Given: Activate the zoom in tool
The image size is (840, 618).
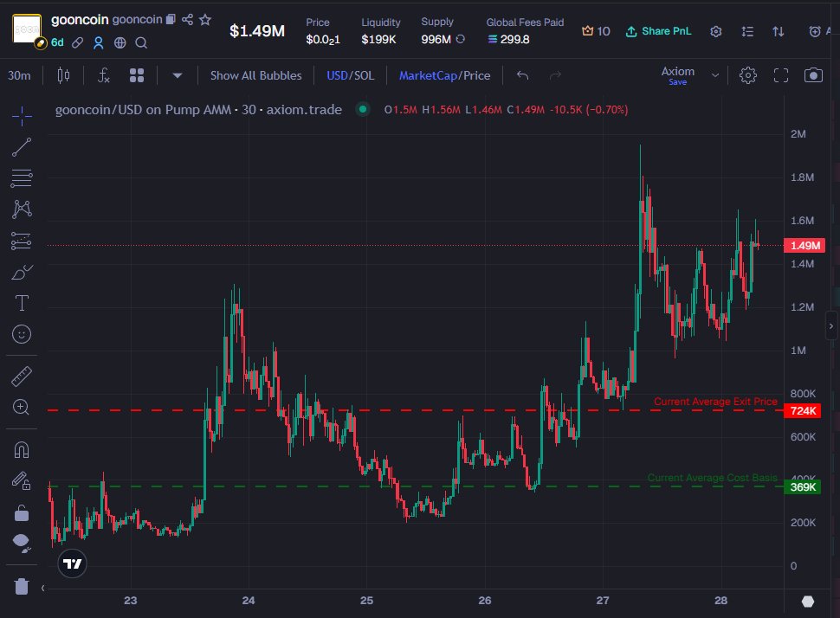Looking at the screenshot, I should click(22, 408).
